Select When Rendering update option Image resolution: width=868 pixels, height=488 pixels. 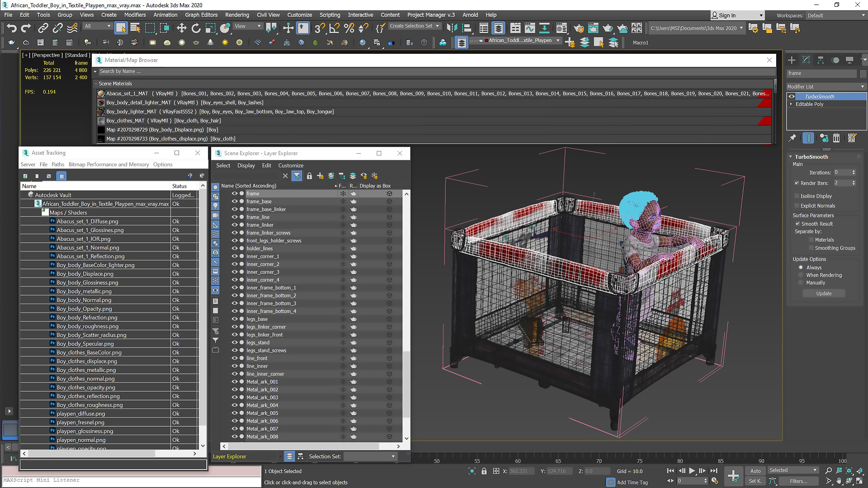[x=801, y=275]
